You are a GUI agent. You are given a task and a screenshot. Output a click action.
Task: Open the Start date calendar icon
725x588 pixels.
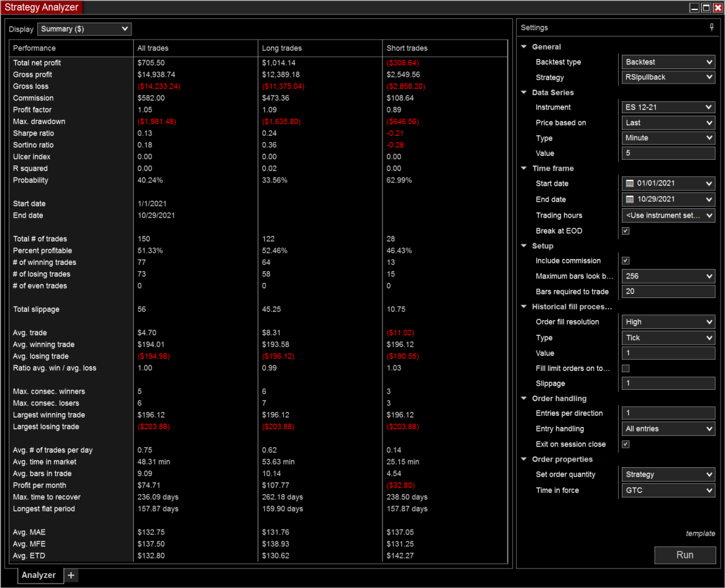[629, 184]
